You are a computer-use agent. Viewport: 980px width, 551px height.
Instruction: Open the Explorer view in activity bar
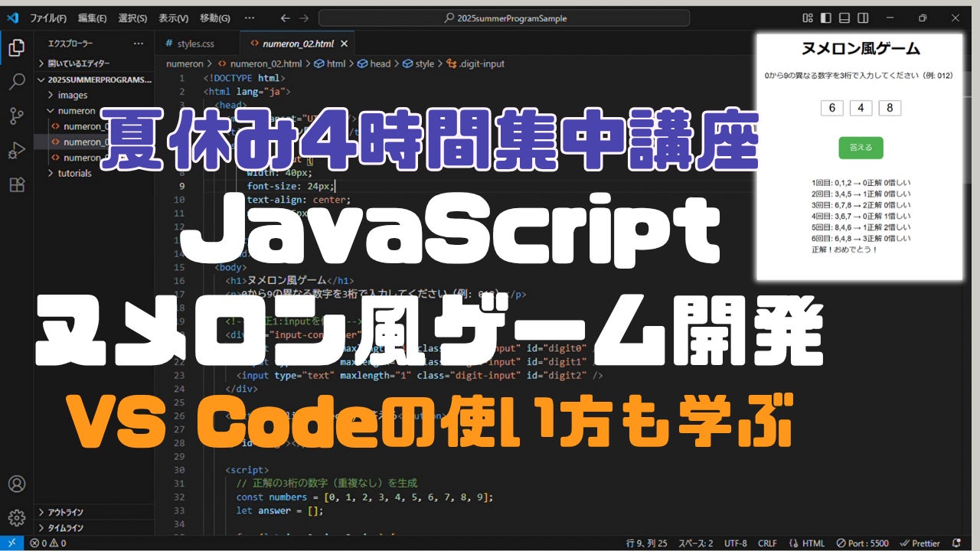(x=16, y=49)
